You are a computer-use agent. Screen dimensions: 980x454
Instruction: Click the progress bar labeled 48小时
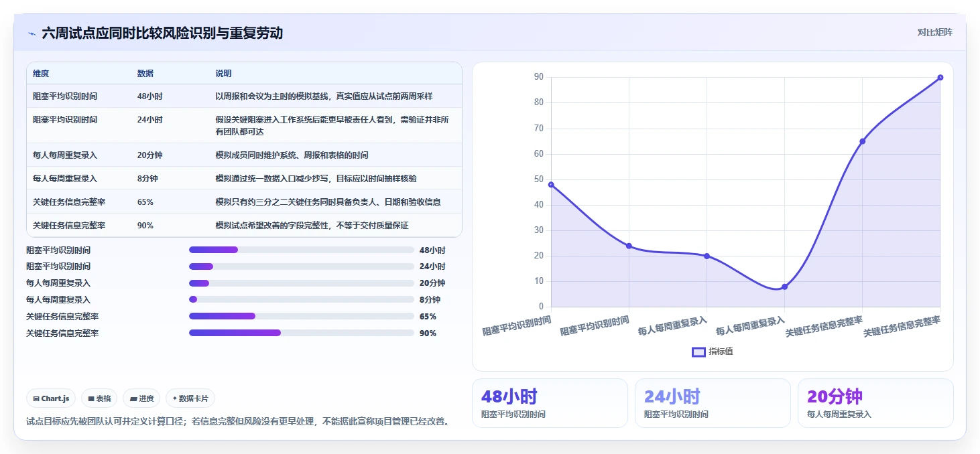[x=302, y=250]
